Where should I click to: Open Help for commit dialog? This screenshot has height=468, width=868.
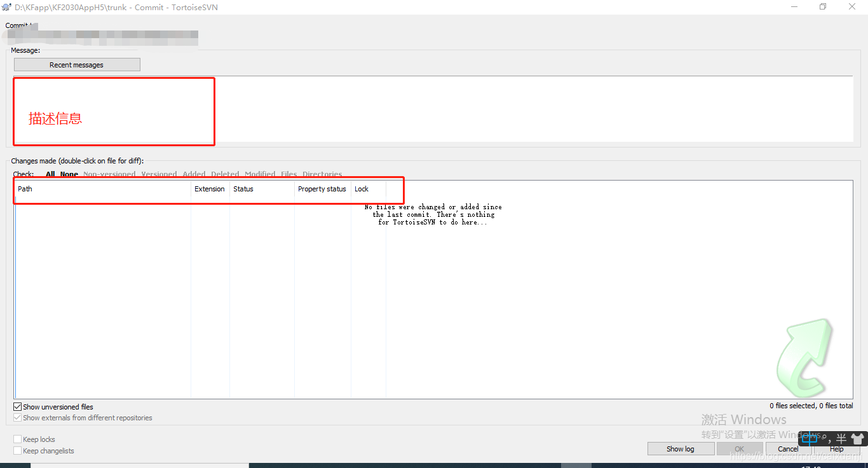[x=837, y=449]
